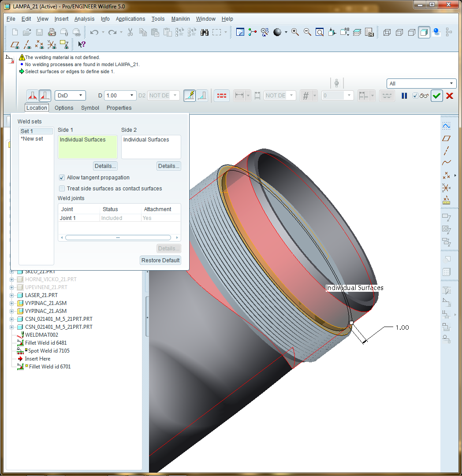Image resolution: width=462 pixels, height=476 pixels.
Task: Click the Side 1 Individual Surfaces collector
Action: [x=87, y=147]
